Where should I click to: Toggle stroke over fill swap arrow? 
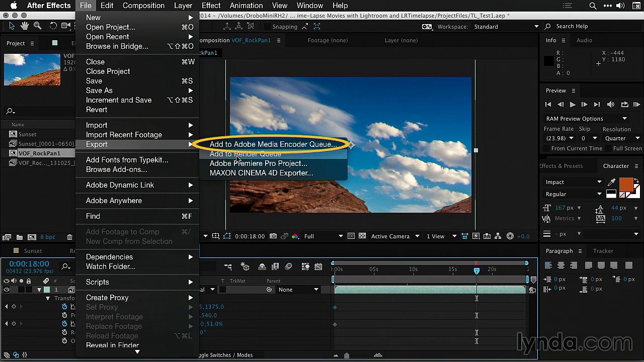636,181
